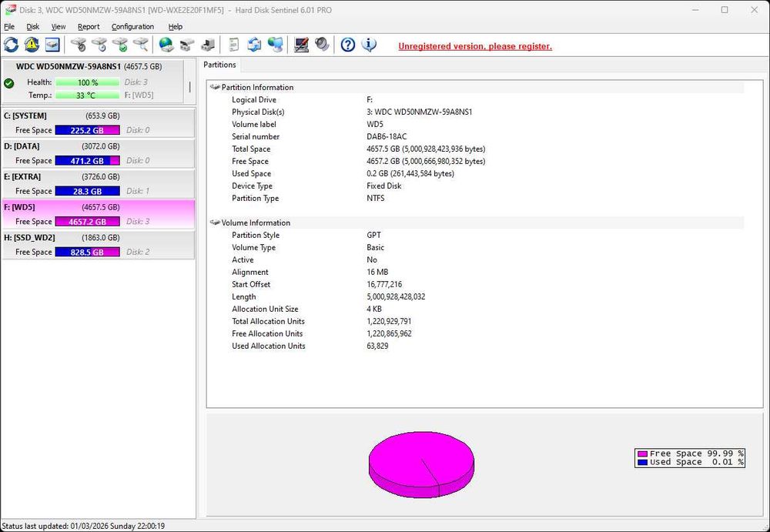Click the report document toolbar icon

(x=234, y=45)
